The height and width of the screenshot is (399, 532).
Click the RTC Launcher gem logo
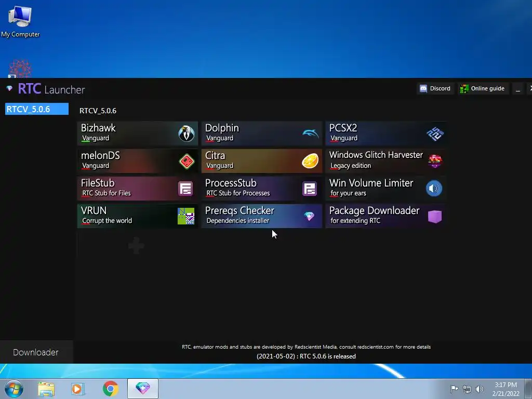coord(9,88)
